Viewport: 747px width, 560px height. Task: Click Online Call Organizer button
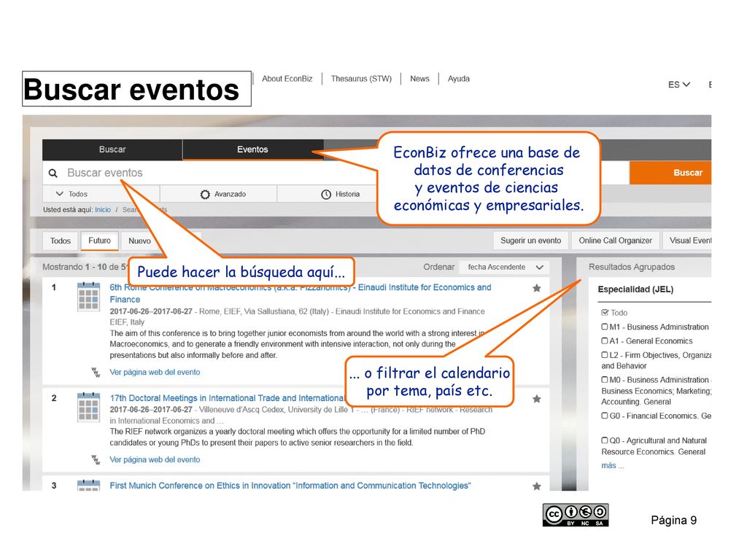pos(616,241)
